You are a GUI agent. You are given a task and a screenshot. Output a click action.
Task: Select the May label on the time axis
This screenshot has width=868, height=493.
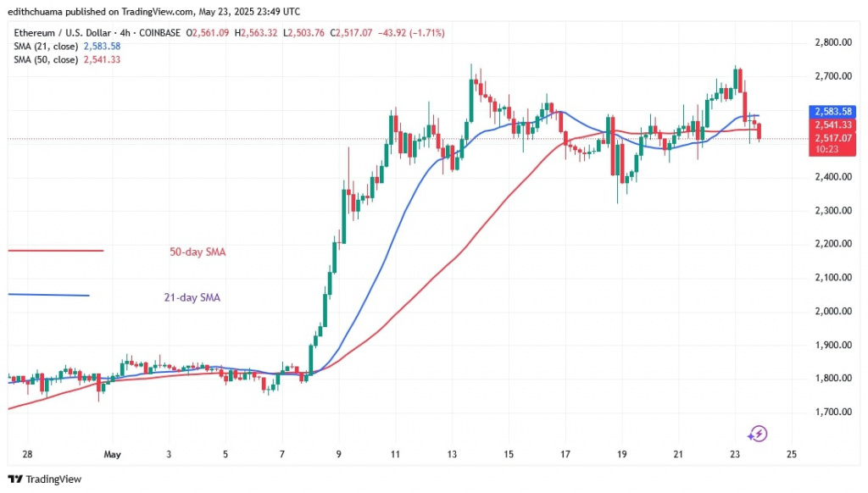pos(112,454)
